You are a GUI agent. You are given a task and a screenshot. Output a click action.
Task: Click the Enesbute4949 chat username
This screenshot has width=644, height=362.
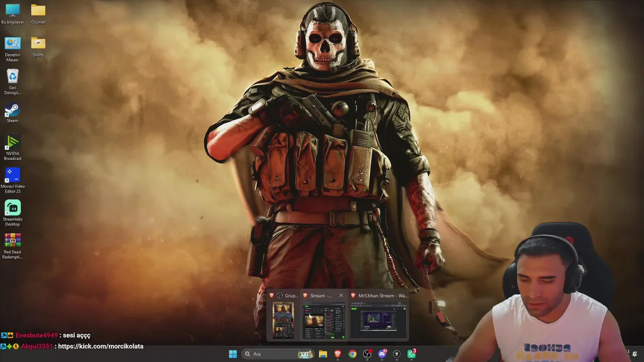37,335
